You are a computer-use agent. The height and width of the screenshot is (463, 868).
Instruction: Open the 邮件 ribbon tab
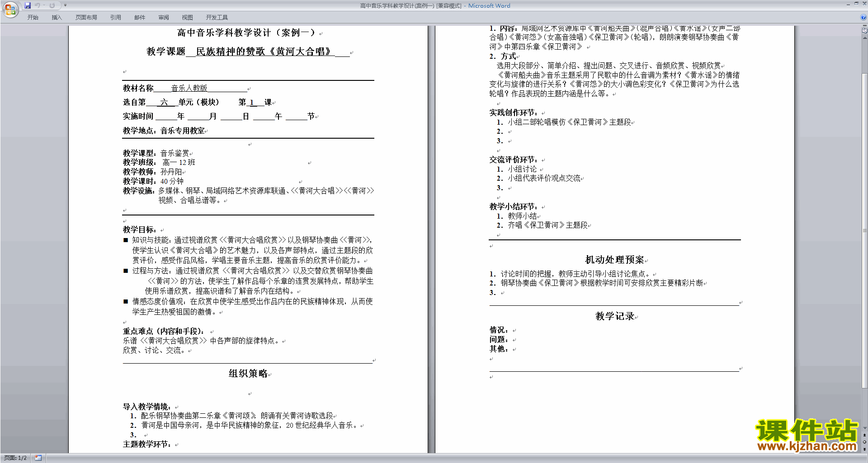(140, 17)
